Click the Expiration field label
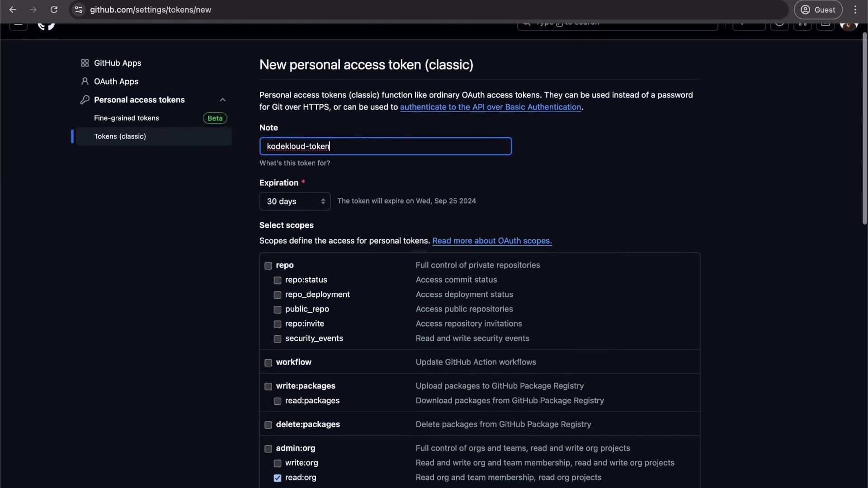 click(279, 183)
